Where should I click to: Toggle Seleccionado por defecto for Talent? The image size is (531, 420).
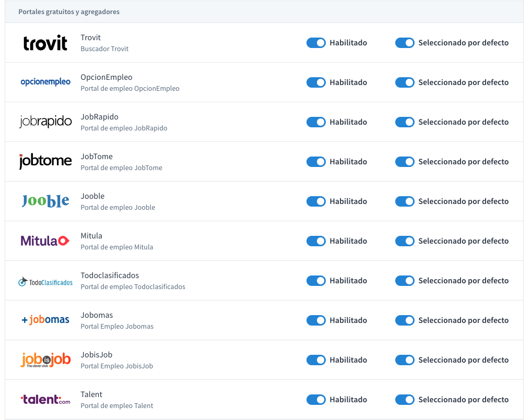pyautogui.click(x=405, y=400)
